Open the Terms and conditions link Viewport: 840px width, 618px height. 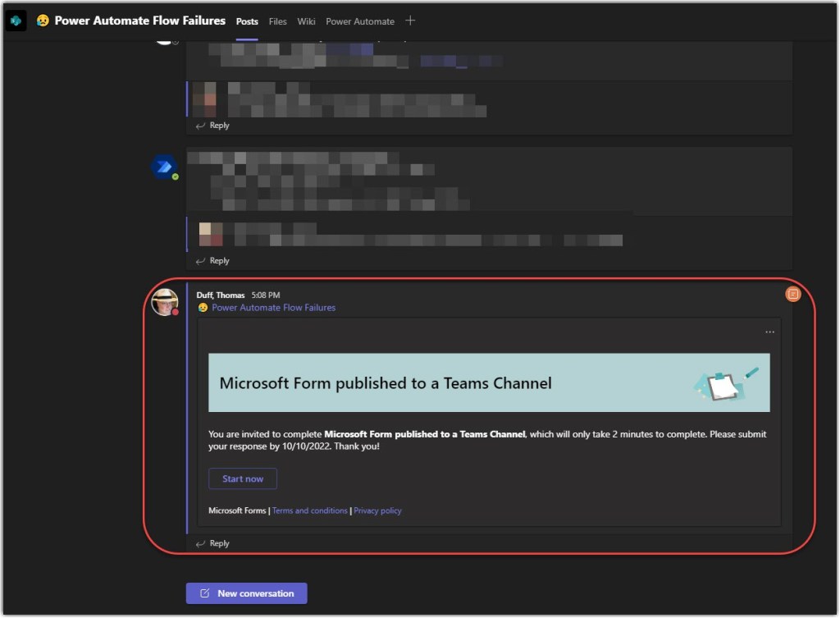click(310, 510)
